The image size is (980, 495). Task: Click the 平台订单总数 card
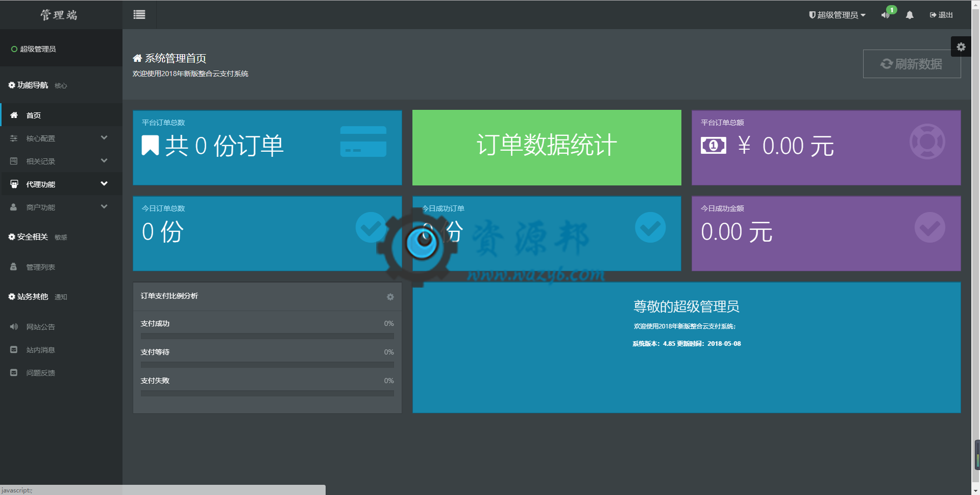click(267, 148)
